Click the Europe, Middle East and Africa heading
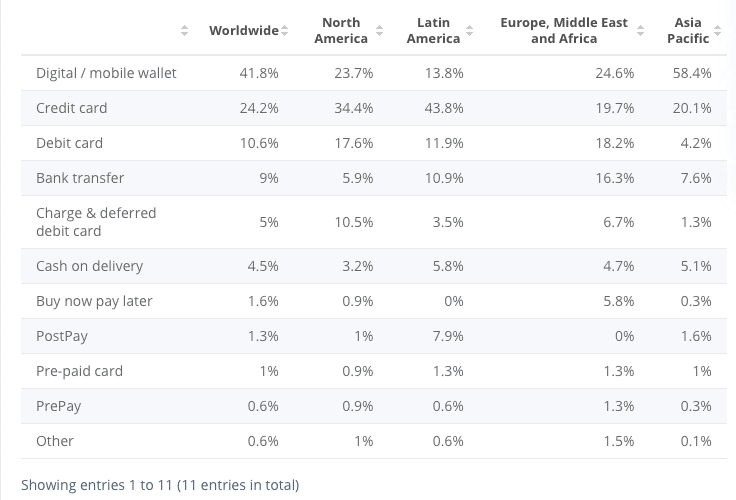This screenshot has height=500, width=736. 564,31
